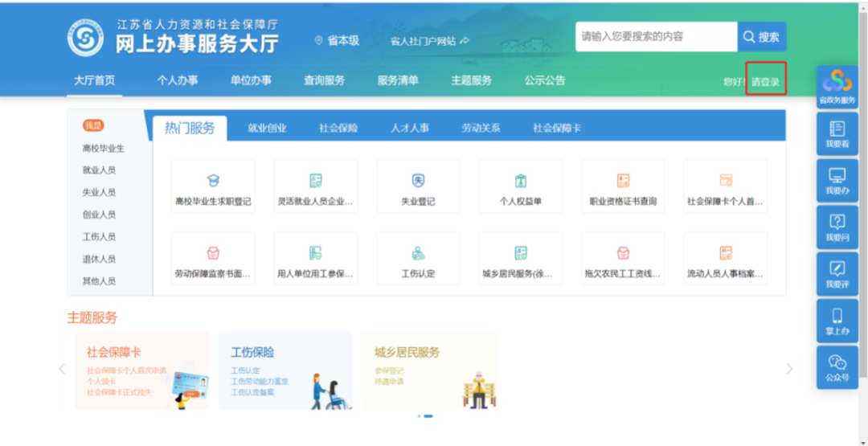Click the 省政务服务 sidebar icon
Viewport: 868px width, 446px height.
point(837,83)
